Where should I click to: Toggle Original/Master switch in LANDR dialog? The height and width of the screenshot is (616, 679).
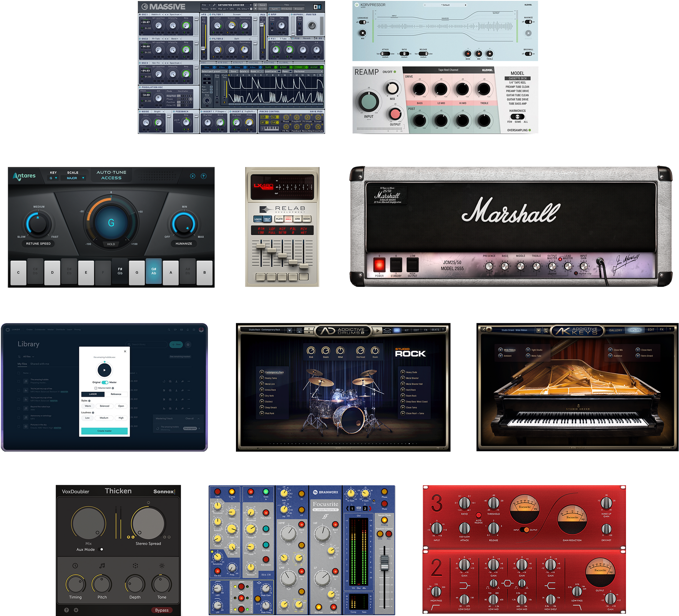coord(105,383)
